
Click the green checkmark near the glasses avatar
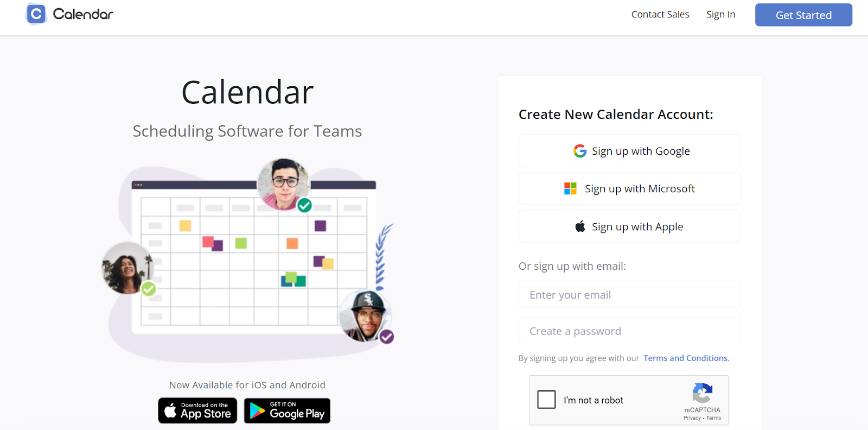pyautogui.click(x=304, y=206)
